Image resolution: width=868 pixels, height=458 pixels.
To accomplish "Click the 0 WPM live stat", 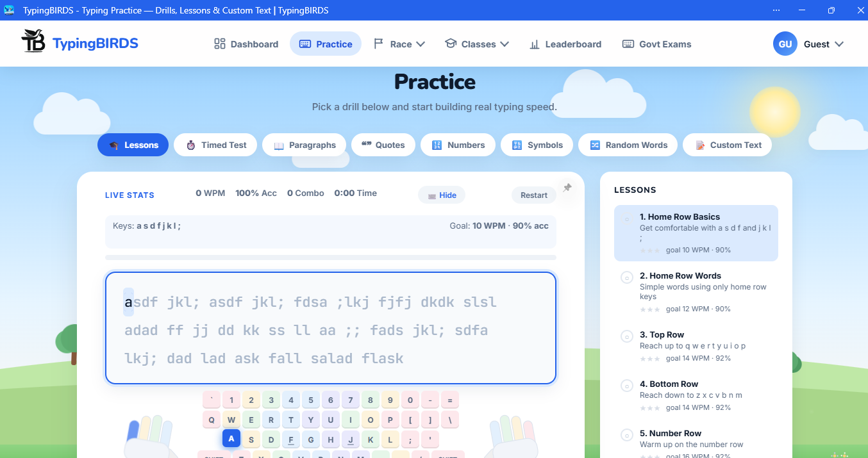I will 210,193.
